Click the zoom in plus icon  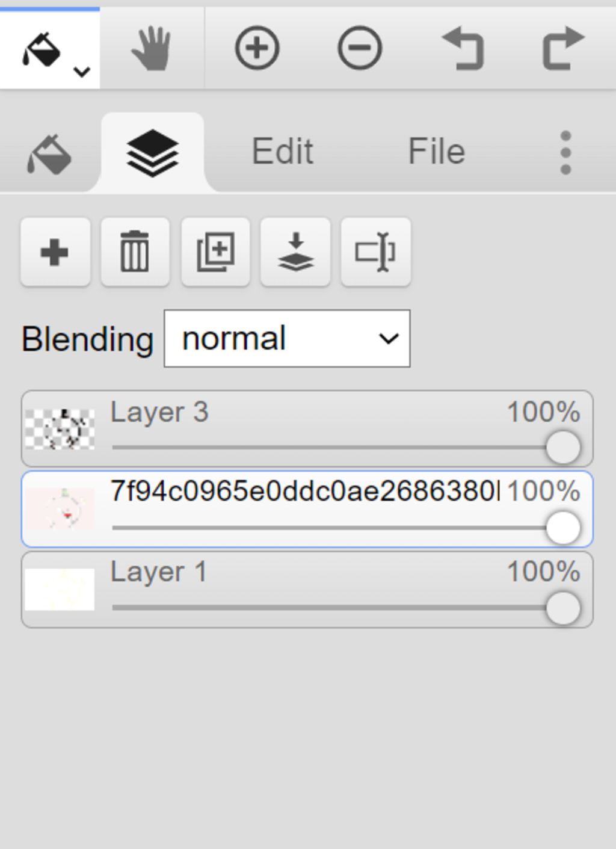(x=257, y=48)
